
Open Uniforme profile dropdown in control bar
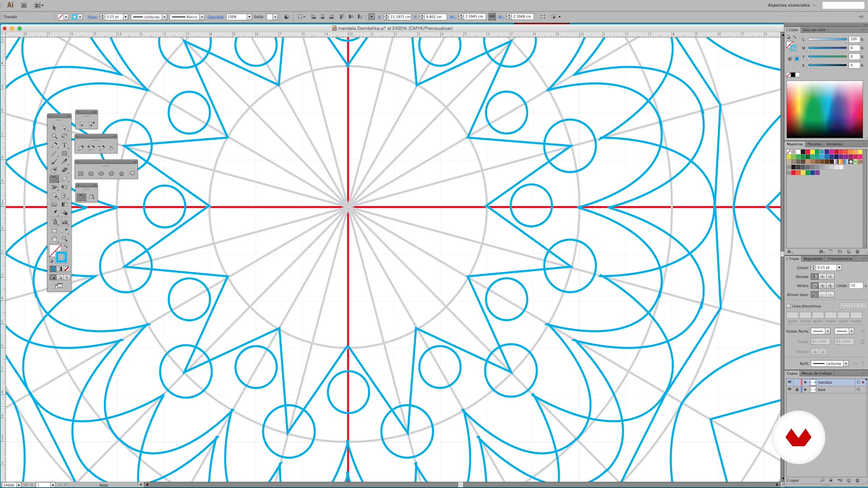pos(165,17)
